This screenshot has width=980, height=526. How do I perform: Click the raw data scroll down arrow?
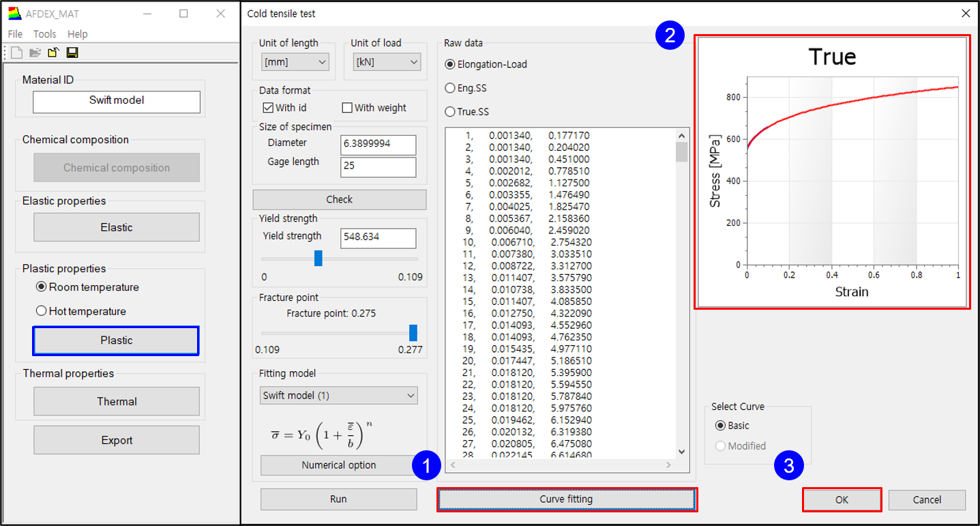(681, 452)
